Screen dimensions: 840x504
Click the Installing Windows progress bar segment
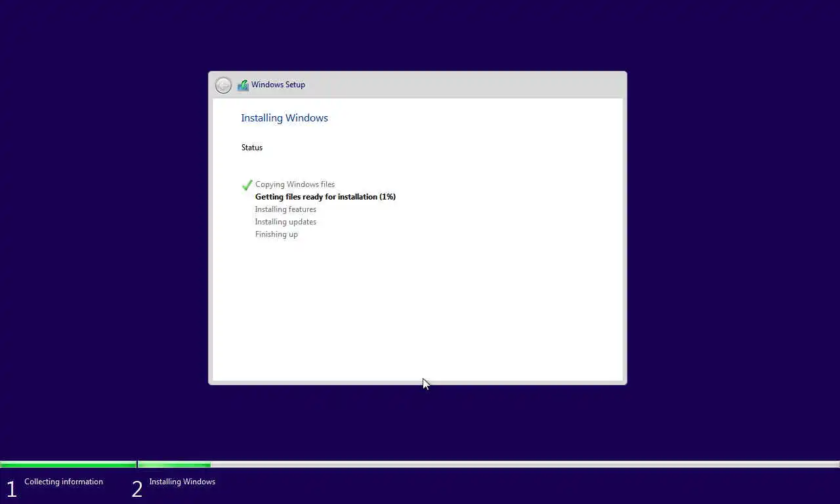489,465
